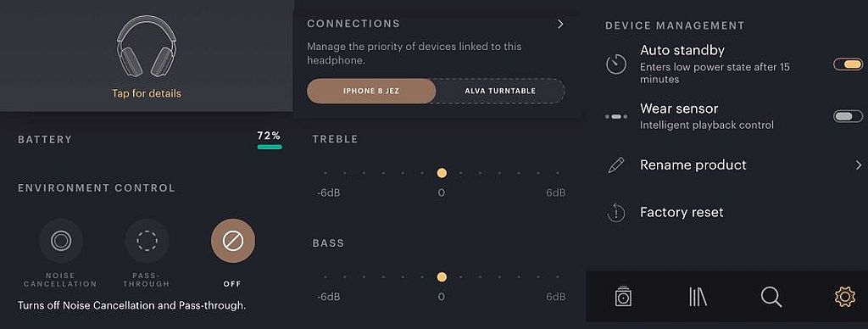Open the Search magnifier tab

pyautogui.click(x=771, y=297)
